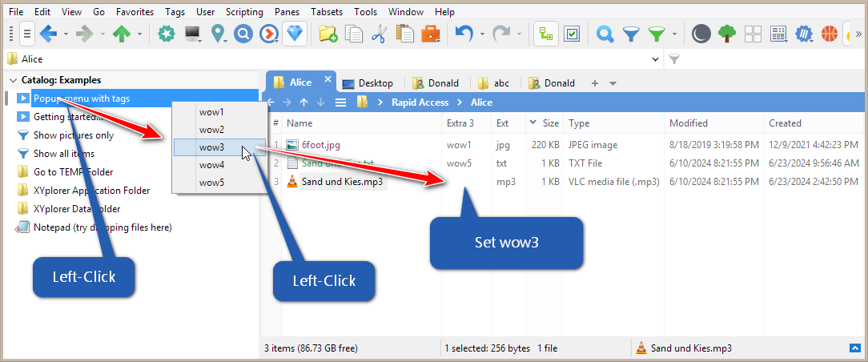Toggle the four-pane grid icon
The width and height of the screenshot is (868, 362).
pos(753,34)
